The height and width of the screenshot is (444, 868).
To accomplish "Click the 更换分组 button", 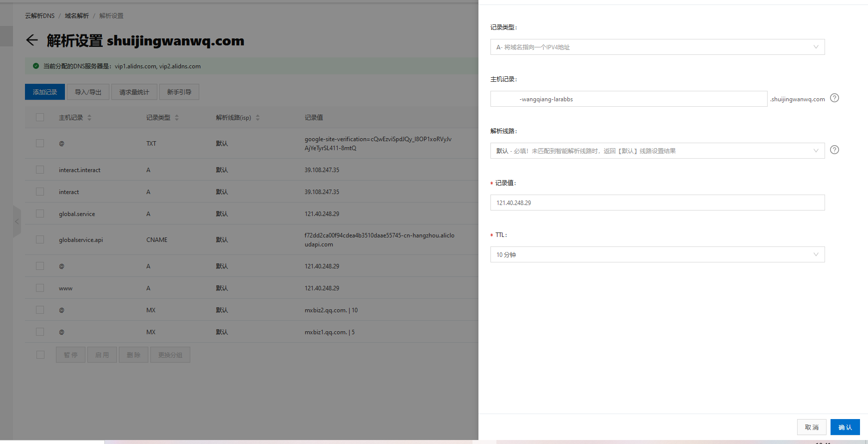I will point(170,355).
